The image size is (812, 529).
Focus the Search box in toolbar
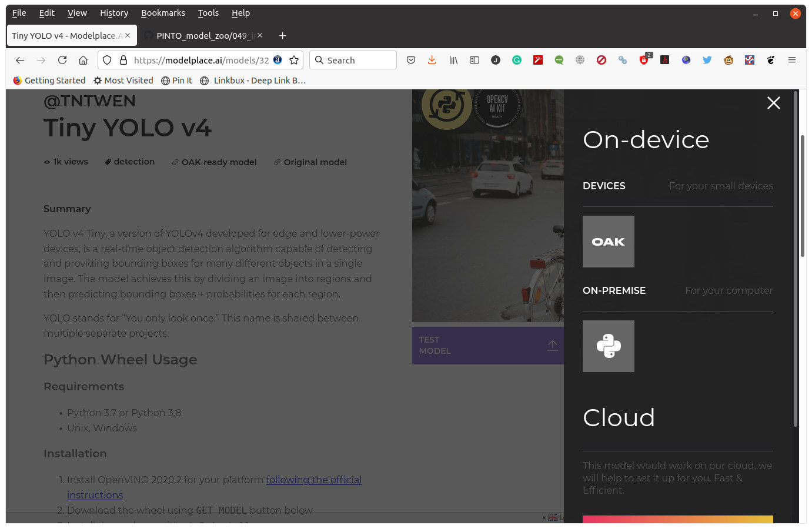pos(353,60)
